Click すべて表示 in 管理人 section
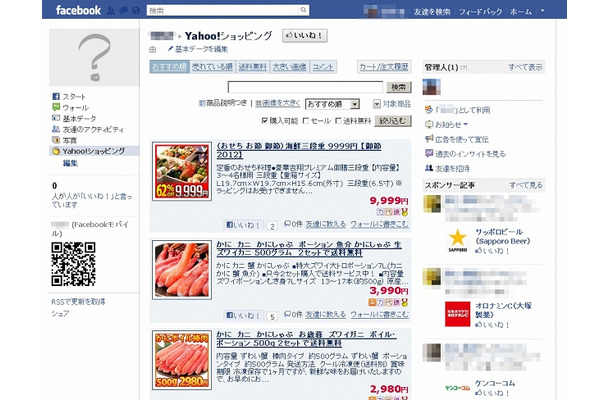 525,67
